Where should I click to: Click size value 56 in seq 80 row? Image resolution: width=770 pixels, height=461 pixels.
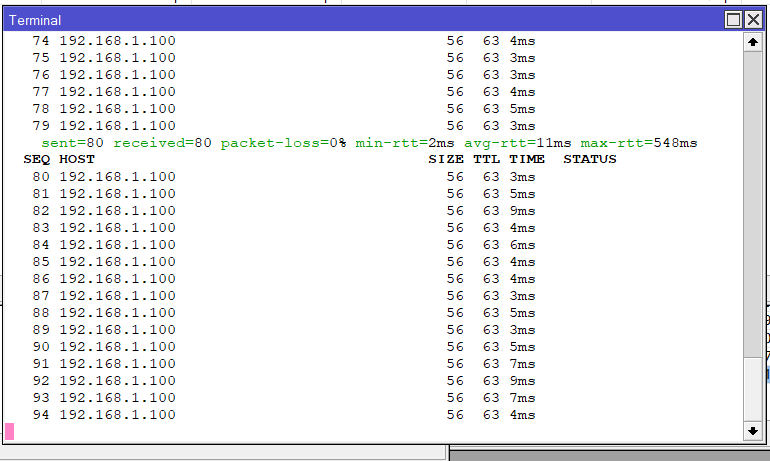coord(455,177)
